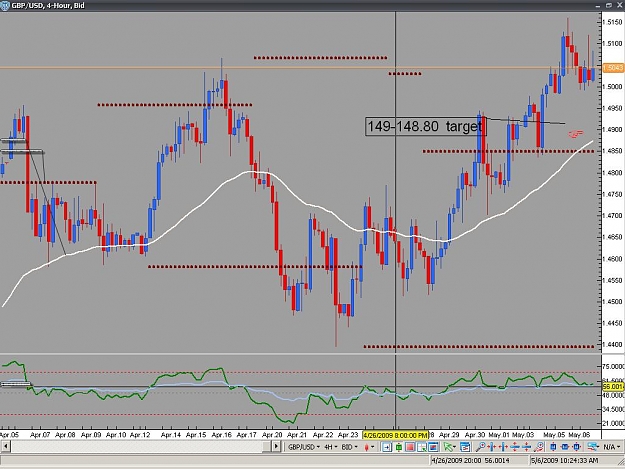Open the BID price type dropdown
Image resolution: width=625 pixels, height=469 pixels.
(349, 447)
